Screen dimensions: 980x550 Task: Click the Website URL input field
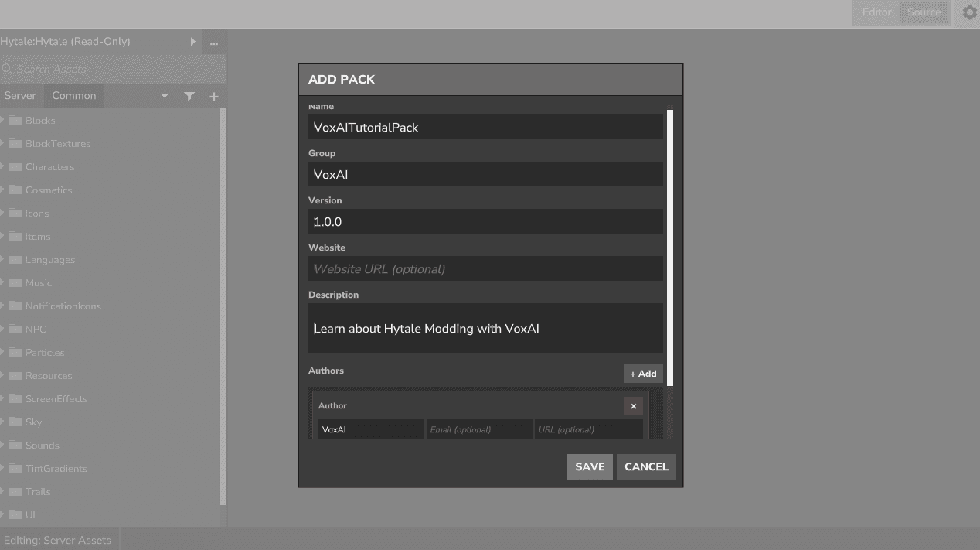pyautogui.click(x=485, y=269)
